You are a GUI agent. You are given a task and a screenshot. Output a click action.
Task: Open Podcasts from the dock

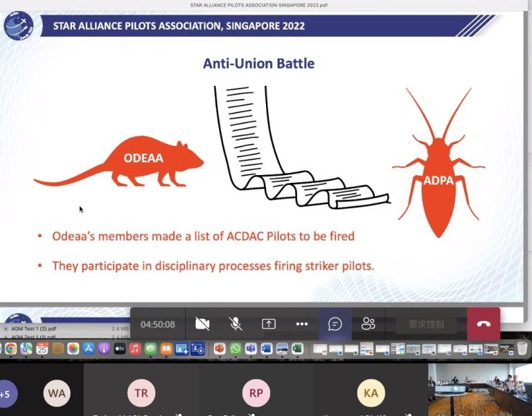point(104,349)
